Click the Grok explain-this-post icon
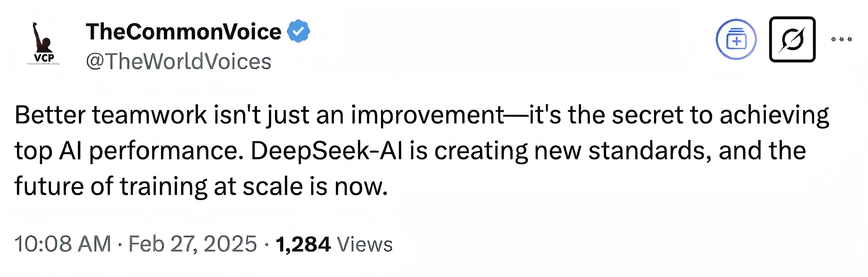Screen dimensions: 868x277 pos(792,39)
